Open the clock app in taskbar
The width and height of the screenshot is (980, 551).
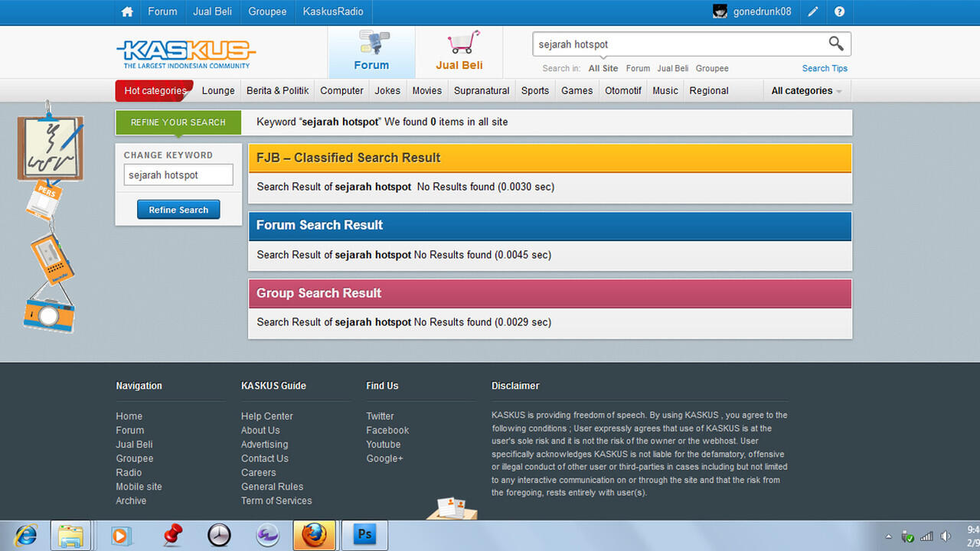[219, 535]
